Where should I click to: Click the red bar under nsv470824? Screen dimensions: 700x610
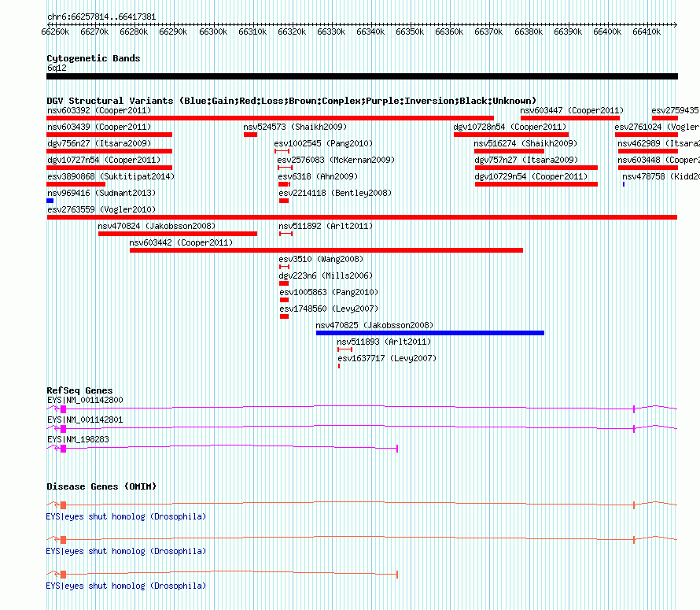[x=178, y=235]
